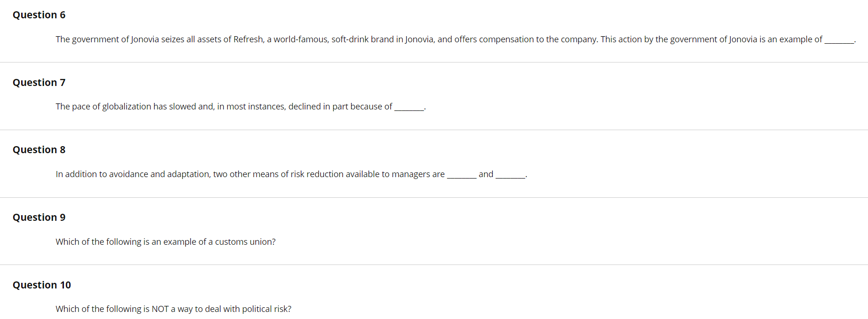The height and width of the screenshot is (319, 868).
Task: Click the word 'world-famous' in Question 6
Action: click(x=301, y=39)
